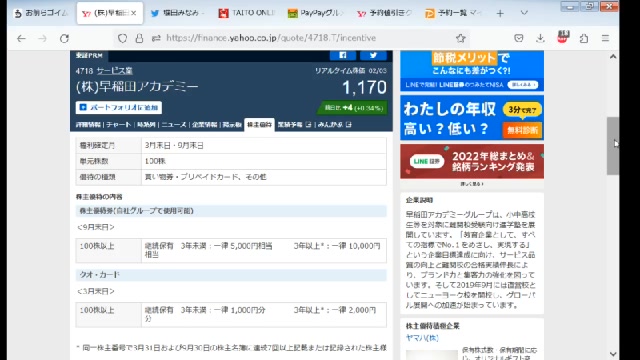Click the padlock site security icon

(x=139, y=38)
